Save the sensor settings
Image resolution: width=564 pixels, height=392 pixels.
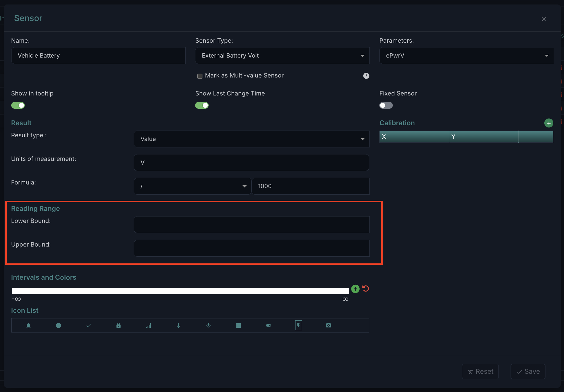click(528, 372)
